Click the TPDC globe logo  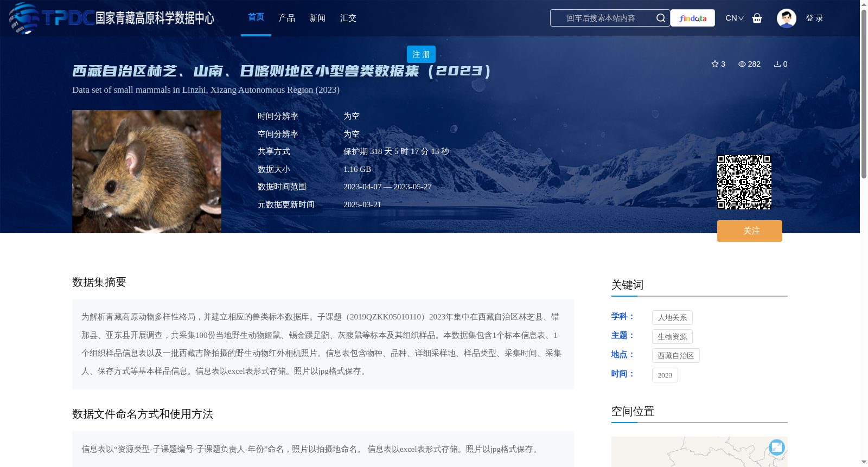(24, 18)
